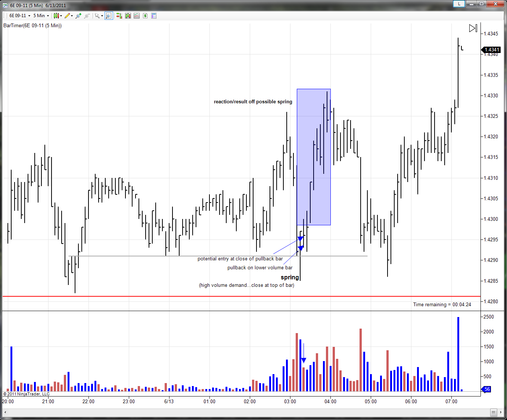Click the 'reaction/result off possible spring' annotation
The width and height of the screenshot is (507, 420).
click(253, 101)
